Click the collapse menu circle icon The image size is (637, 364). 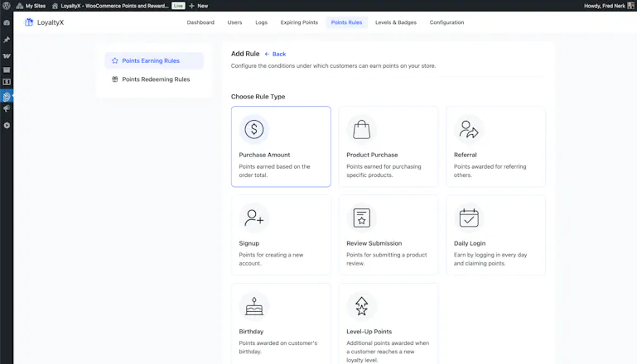(7, 126)
